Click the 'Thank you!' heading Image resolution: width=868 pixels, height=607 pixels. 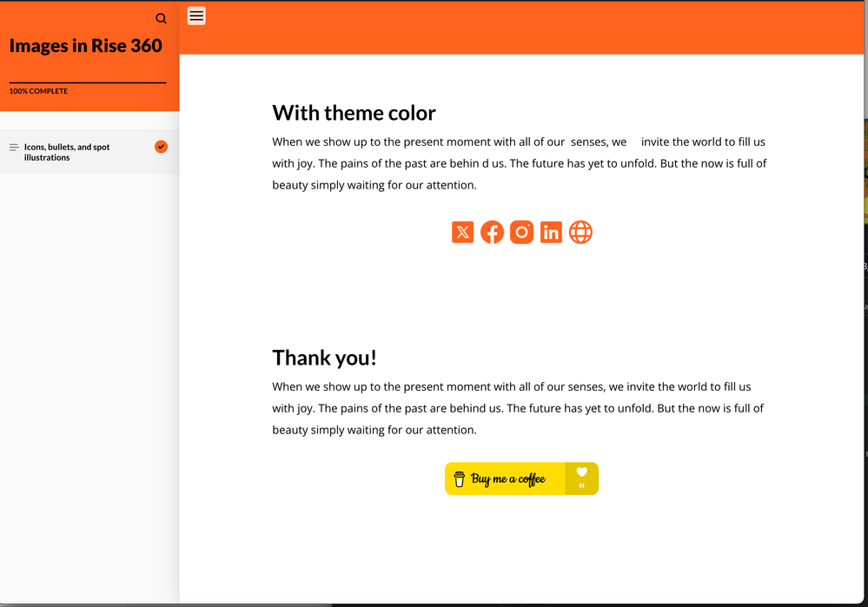tap(324, 358)
